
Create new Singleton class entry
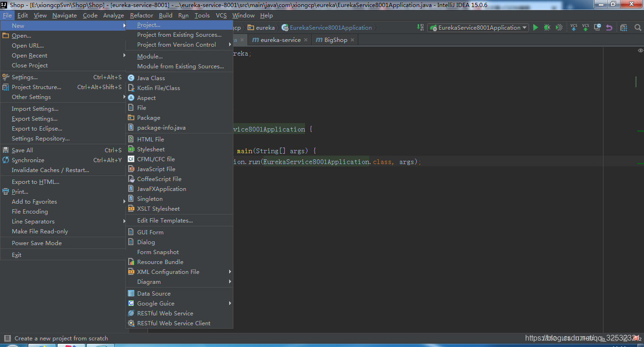click(180, 198)
